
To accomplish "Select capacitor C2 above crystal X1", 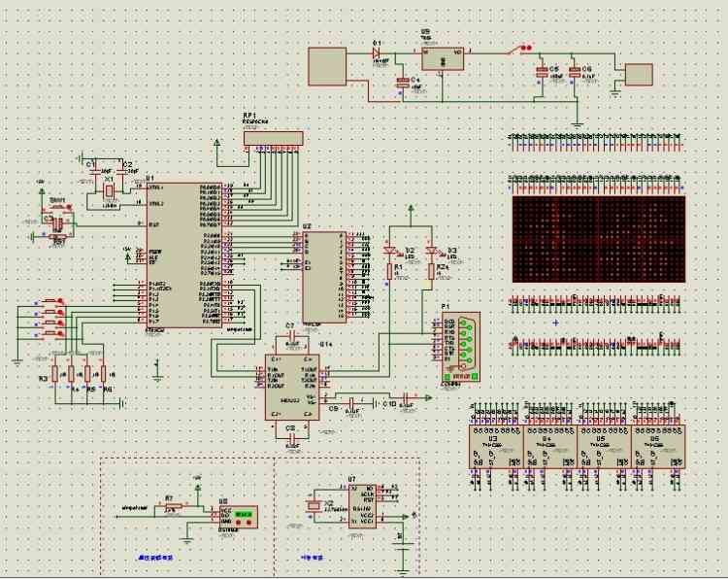I will (121, 171).
